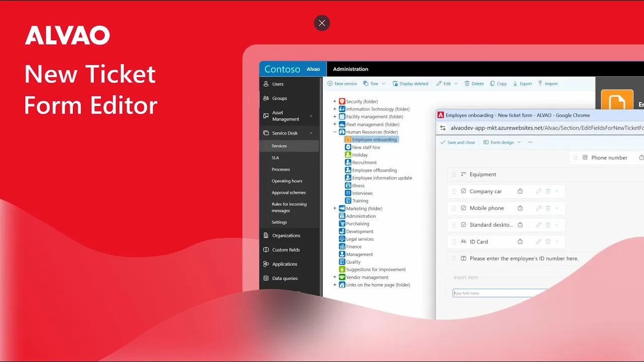Click the Data queries icon
Image resolution: width=644 pixels, height=362 pixels.
[x=266, y=279]
